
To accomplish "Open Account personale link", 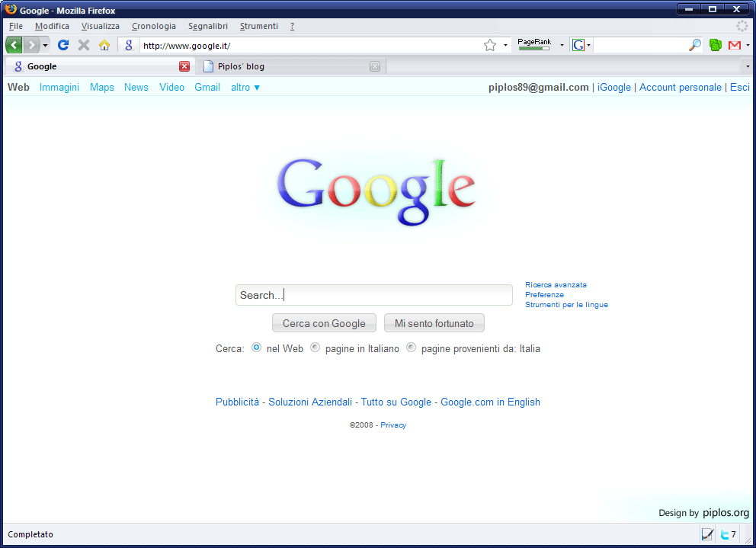I will (681, 88).
